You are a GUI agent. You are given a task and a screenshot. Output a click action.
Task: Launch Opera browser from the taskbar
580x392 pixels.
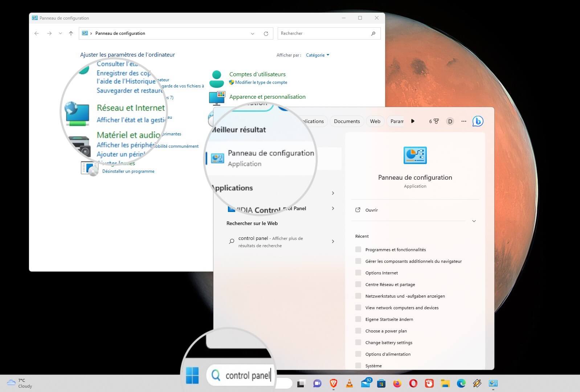click(413, 384)
